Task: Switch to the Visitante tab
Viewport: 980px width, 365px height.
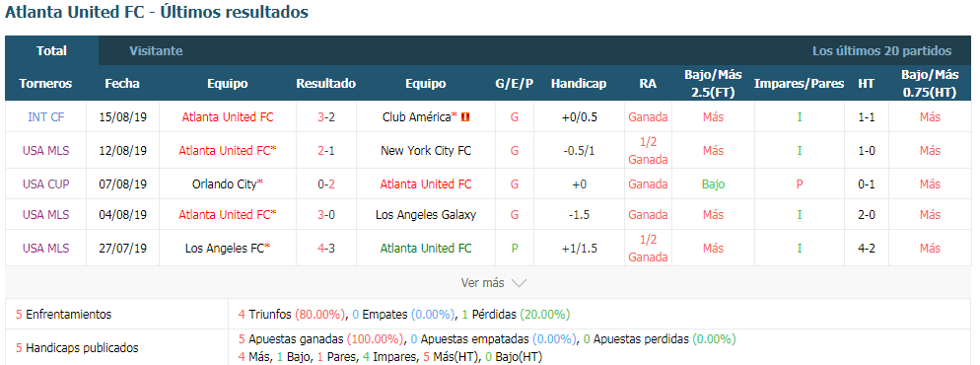Action: click(156, 51)
